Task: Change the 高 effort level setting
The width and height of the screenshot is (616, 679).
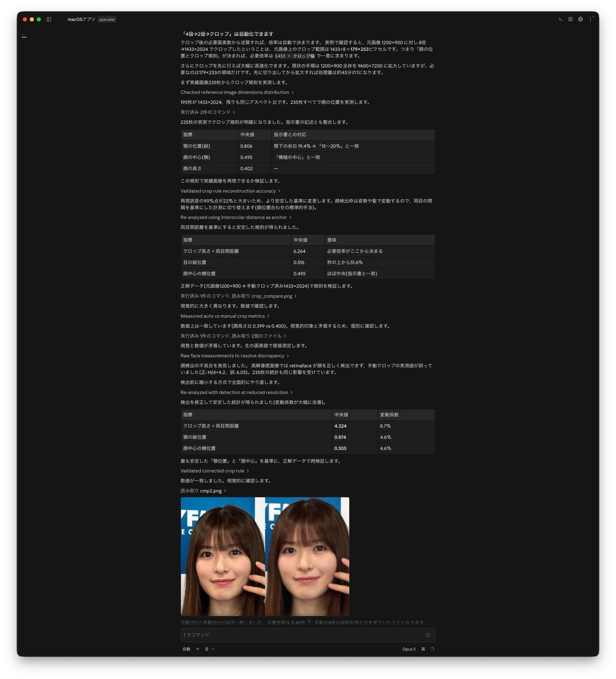Action: coord(423,649)
